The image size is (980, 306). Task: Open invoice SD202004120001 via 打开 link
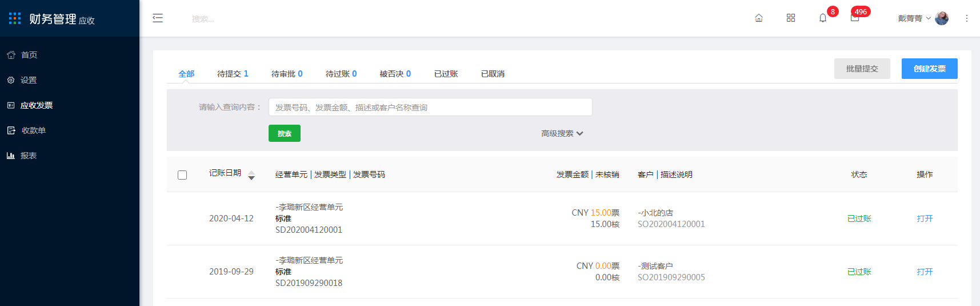tap(925, 218)
